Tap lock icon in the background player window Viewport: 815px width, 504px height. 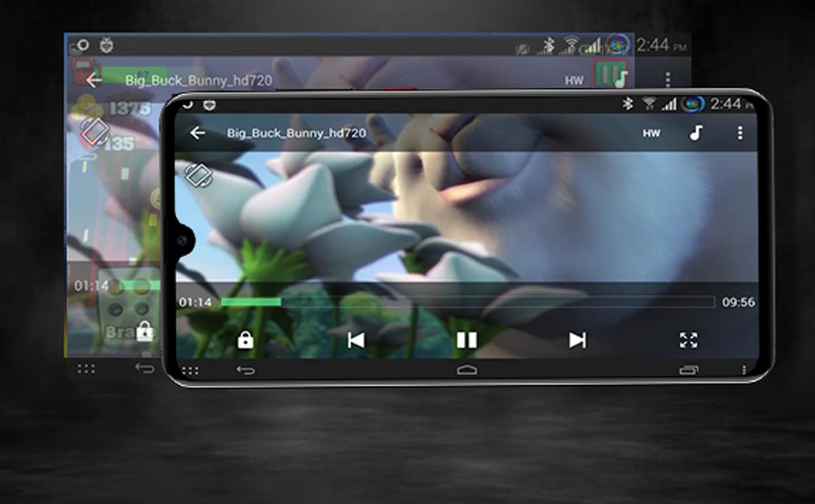point(145,331)
